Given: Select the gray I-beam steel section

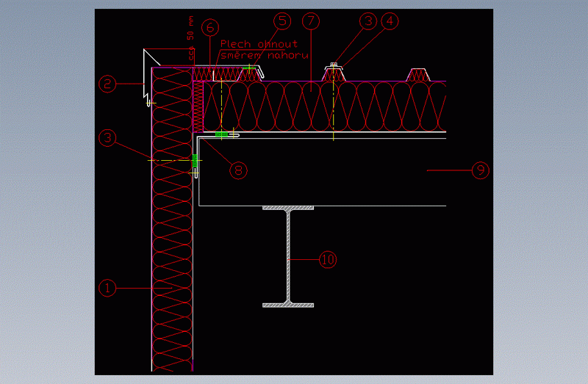Looking at the screenshot, I should coord(288,257).
